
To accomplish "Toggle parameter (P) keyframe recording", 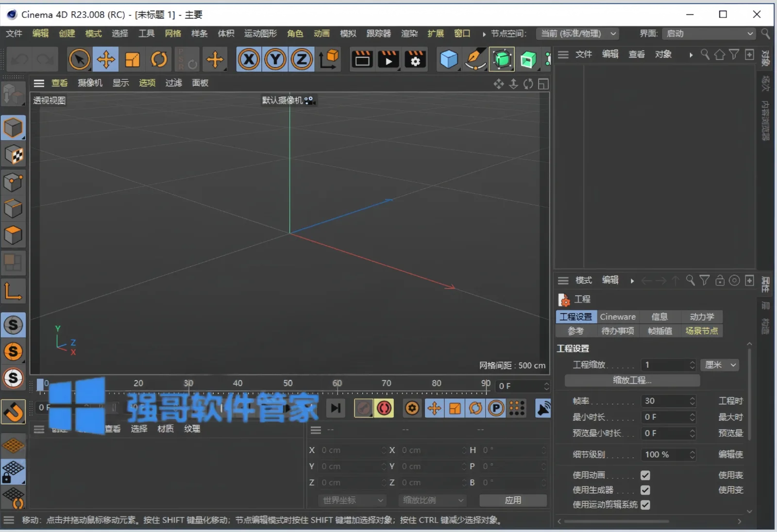I will (x=496, y=408).
